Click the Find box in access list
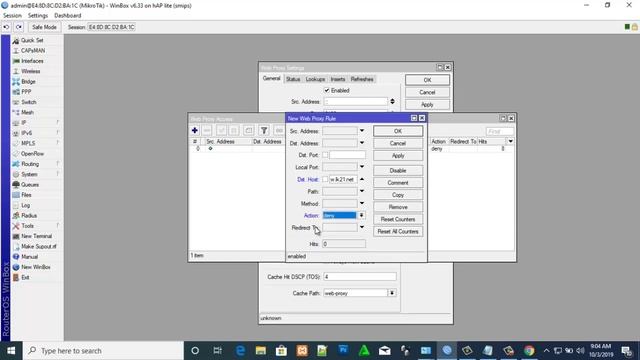Screen dimensions: 640x360 pos(500,131)
